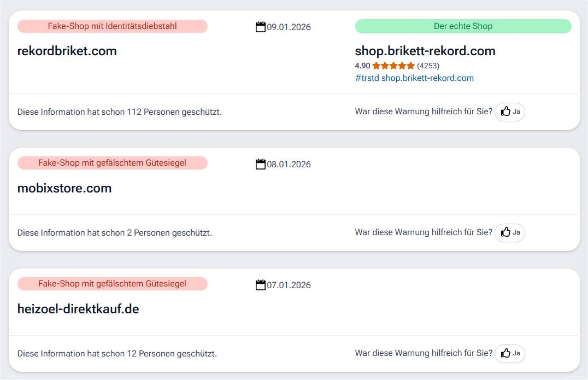Click the 4.90 rating value

(x=362, y=65)
